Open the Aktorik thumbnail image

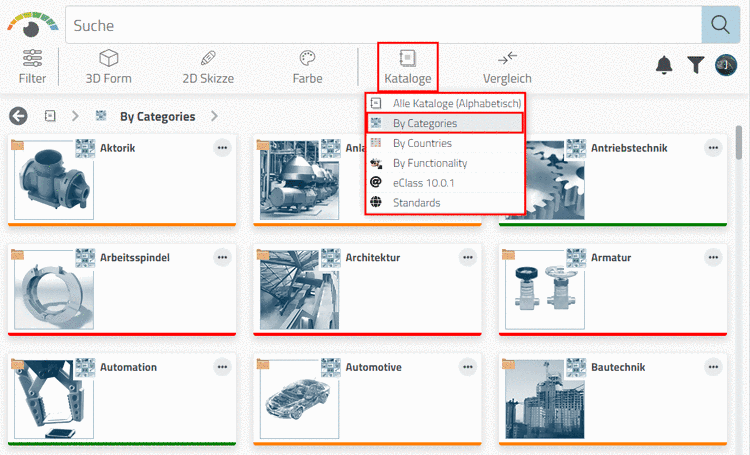tap(54, 180)
